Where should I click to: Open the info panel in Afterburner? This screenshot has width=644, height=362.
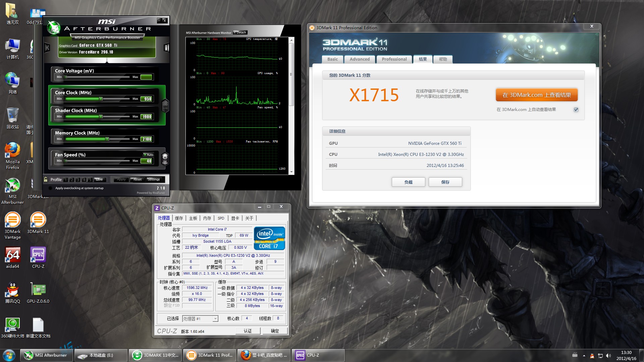pos(166,48)
